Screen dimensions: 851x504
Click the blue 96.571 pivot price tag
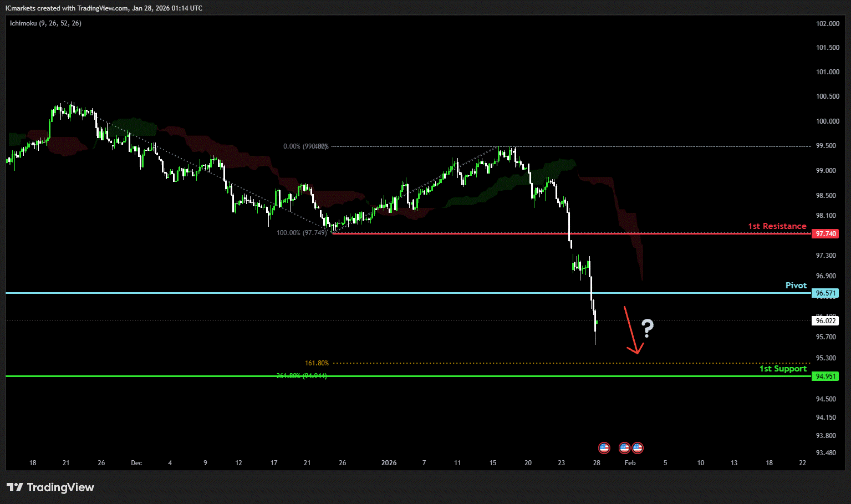pos(825,293)
